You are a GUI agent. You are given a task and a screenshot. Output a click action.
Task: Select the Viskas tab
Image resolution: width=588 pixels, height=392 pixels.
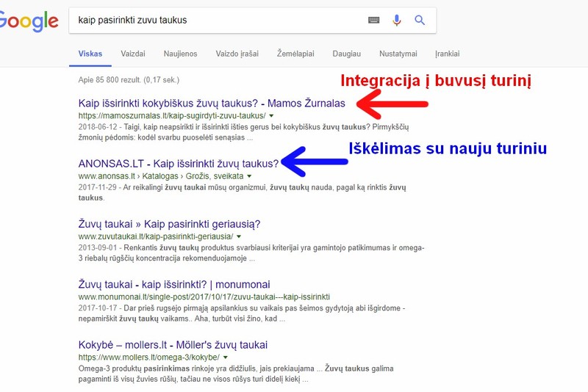[x=90, y=54]
